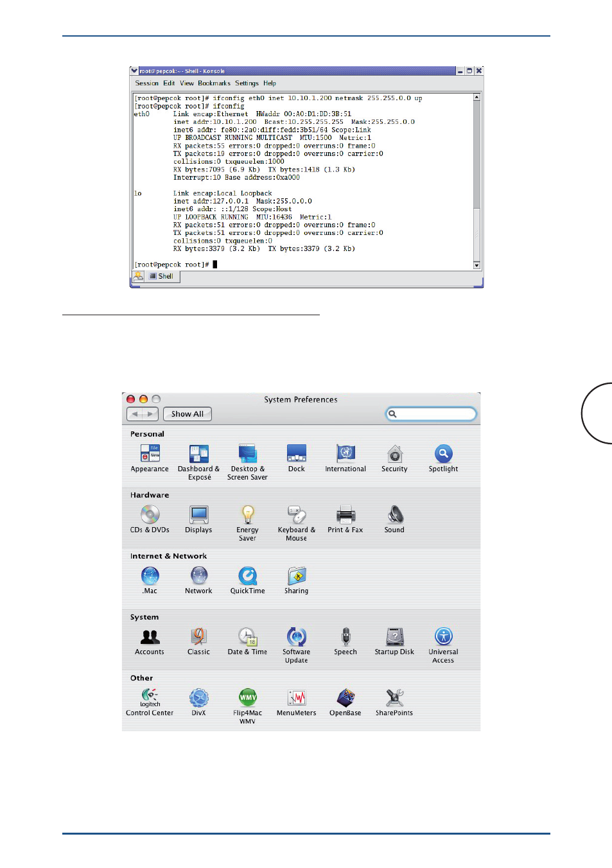Click Konsole scrollbar up arrow
This screenshot has height=868, width=612.
[476, 97]
